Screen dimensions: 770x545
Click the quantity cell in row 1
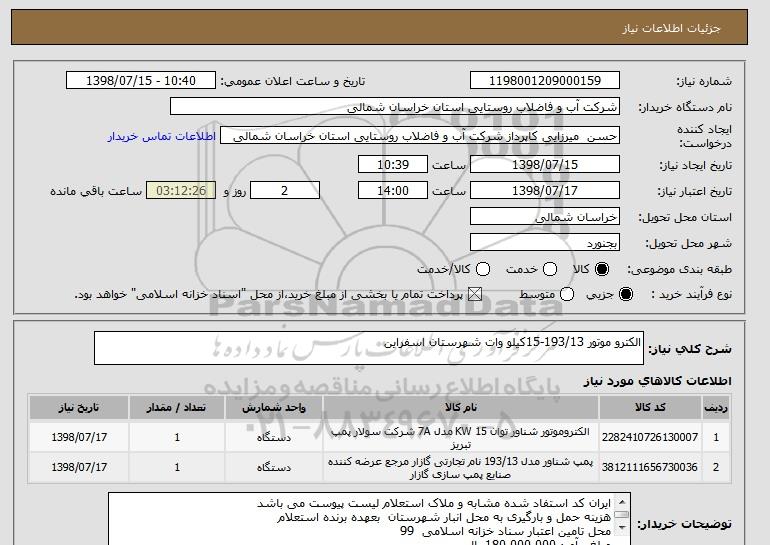tap(177, 437)
